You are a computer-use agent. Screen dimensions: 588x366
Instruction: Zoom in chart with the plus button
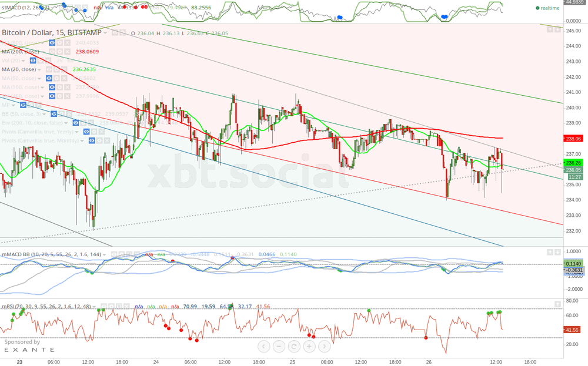click(309, 346)
